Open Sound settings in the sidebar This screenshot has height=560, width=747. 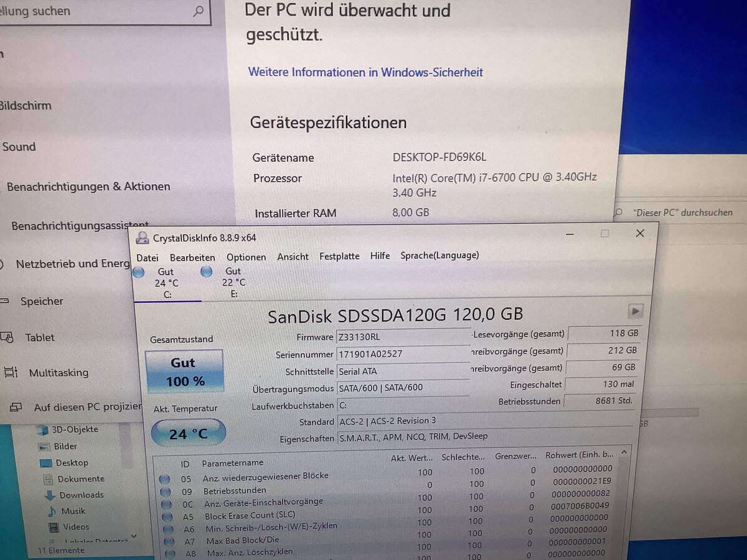[19, 147]
